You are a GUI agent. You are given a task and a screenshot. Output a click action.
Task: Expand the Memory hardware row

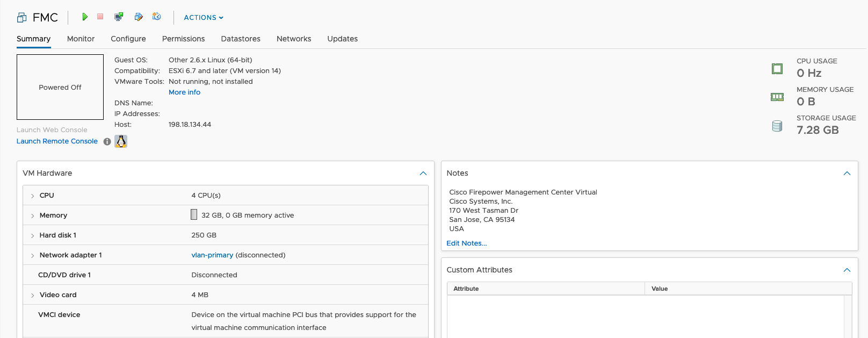[33, 216]
